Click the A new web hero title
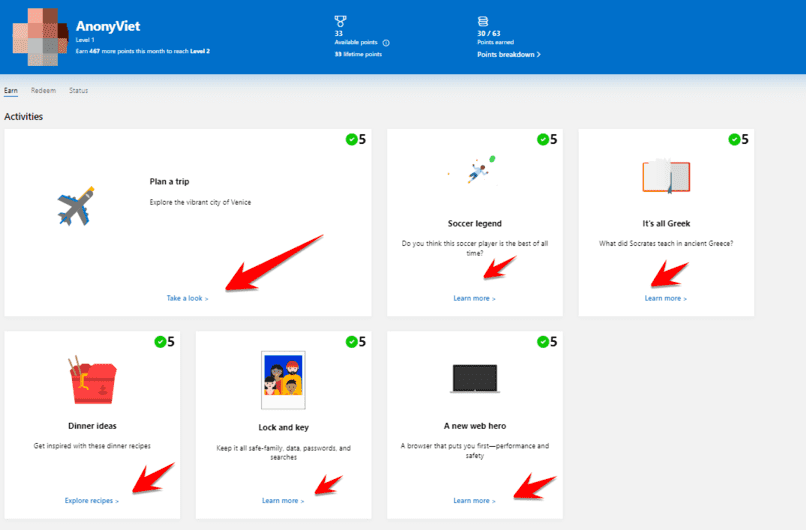The width and height of the screenshot is (806, 530). (475, 426)
